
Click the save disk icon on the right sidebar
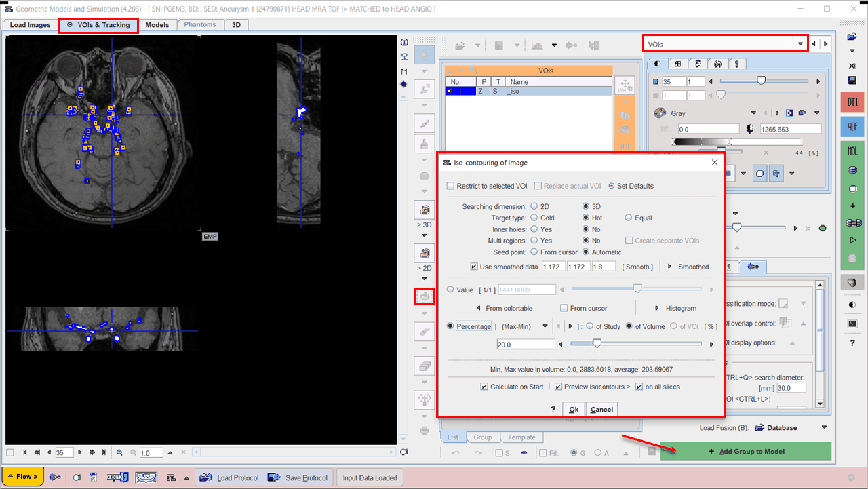point(852,80)
